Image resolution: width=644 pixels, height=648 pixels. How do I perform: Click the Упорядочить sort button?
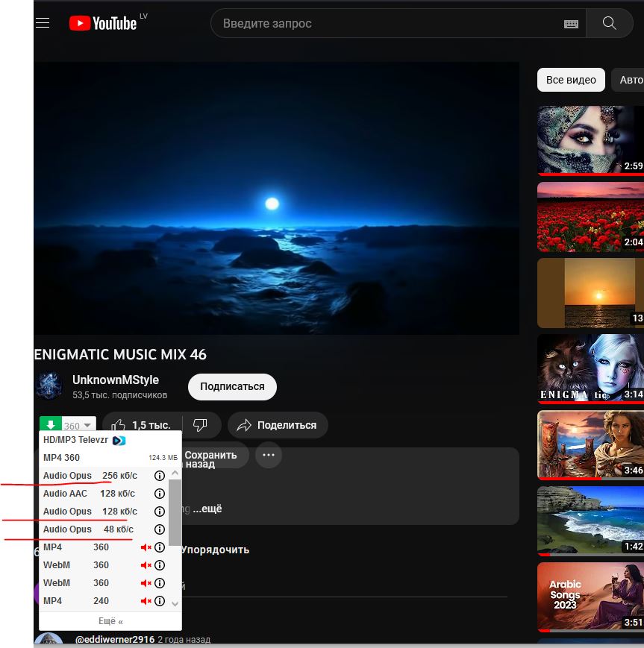215,550
